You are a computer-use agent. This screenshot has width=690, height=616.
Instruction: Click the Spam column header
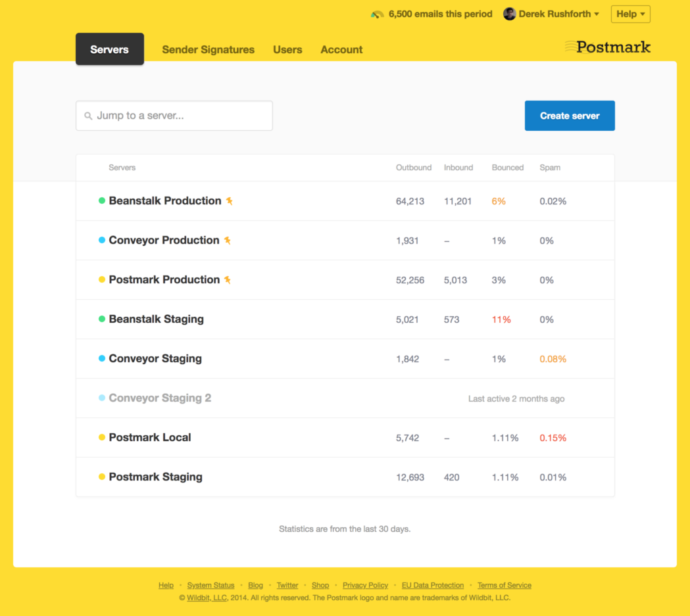click(x=550, y=168)
